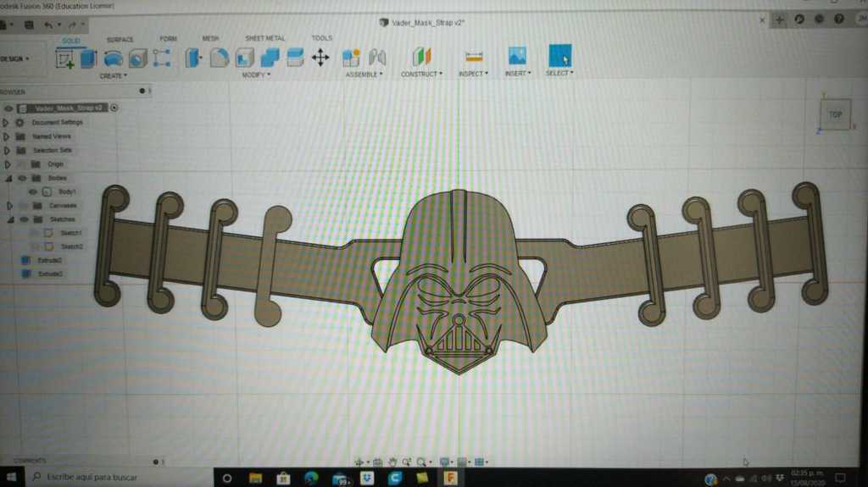Click the New Component icon
The image size is (868, 487).
coord(351,57)
